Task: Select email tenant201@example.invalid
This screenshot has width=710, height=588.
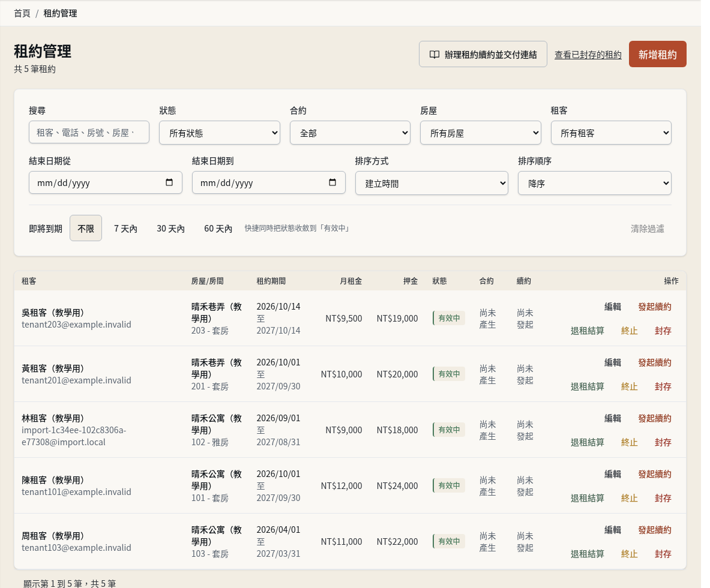Action: [77, 380]
